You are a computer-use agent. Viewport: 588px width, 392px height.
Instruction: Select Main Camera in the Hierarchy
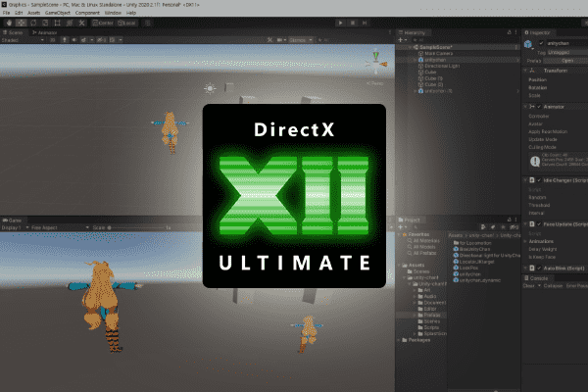pyautogui.click(x=438, y=54)
